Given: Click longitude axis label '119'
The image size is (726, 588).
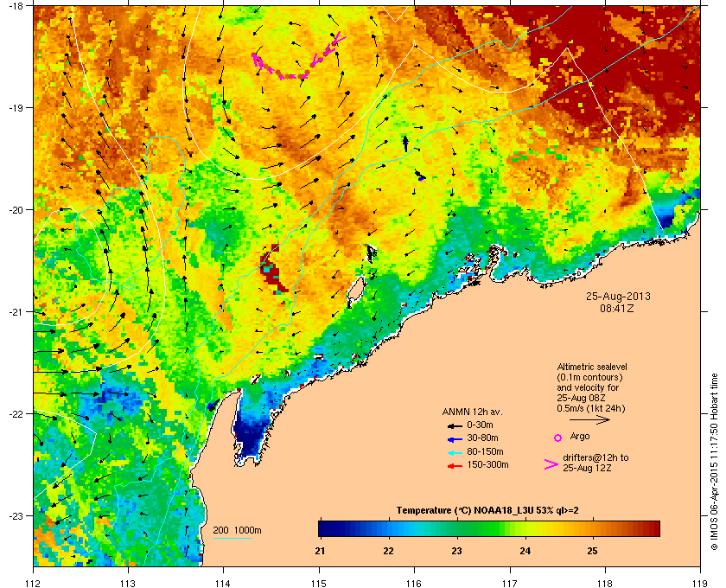Looking at the screenshot, I should 700,583.
